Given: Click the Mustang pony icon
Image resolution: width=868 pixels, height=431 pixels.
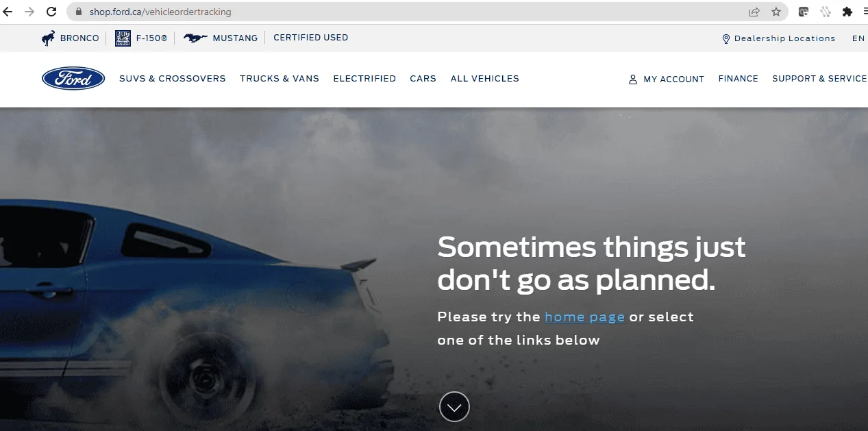Looking at the screenshot, I should [195, 38].
